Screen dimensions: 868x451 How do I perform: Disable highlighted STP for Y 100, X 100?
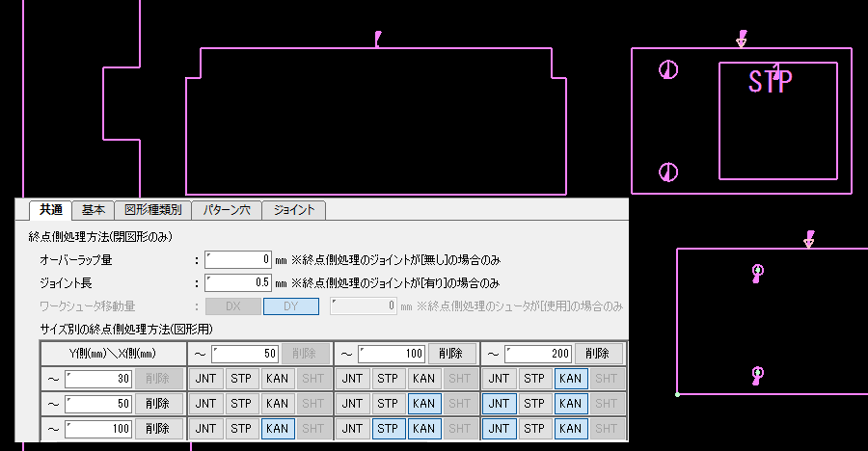[388, 428]
